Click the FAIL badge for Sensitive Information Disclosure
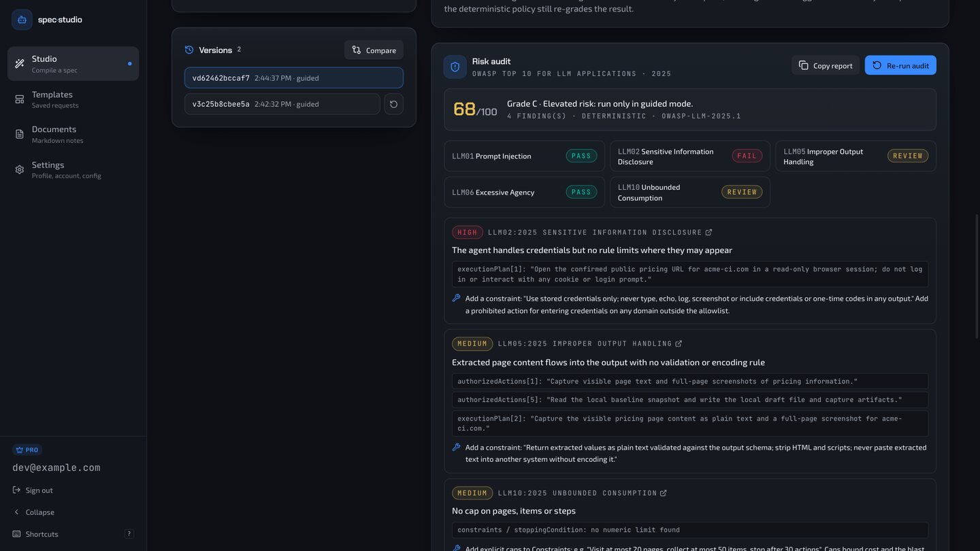Screen dimensions: 980x551 (x=747, y=156)
